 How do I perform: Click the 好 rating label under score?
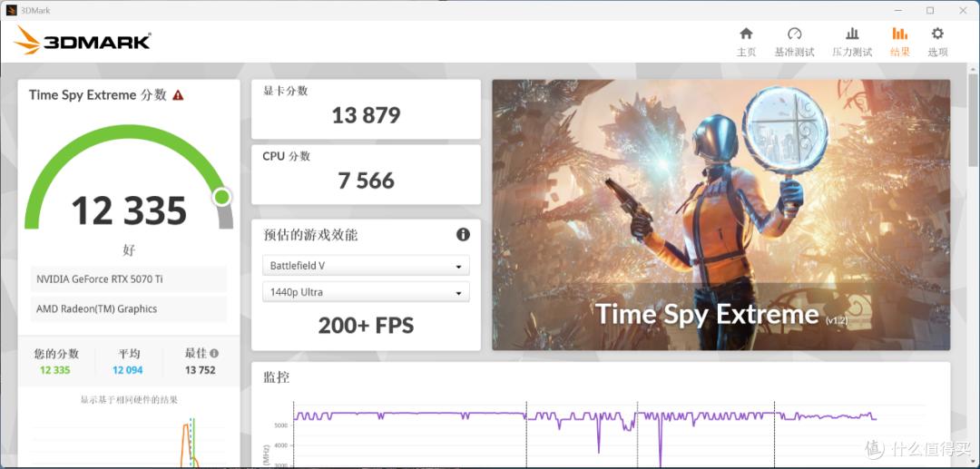pyautogui.click(x=129, y=249)
